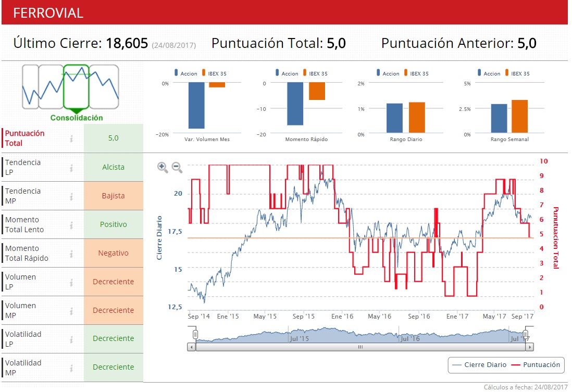
Task: Click the navigator horizontal scrollbar thumb
Action: [360, 347]
